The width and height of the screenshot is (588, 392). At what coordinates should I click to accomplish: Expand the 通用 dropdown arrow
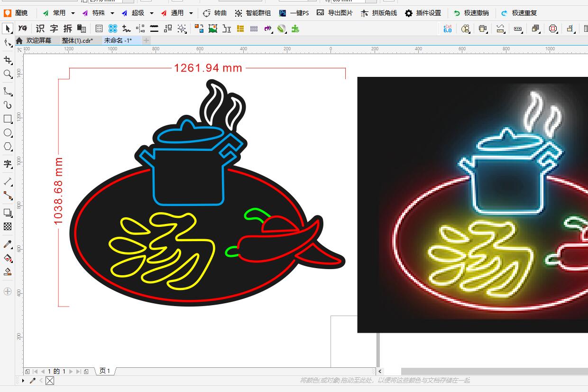pos(191,13)
